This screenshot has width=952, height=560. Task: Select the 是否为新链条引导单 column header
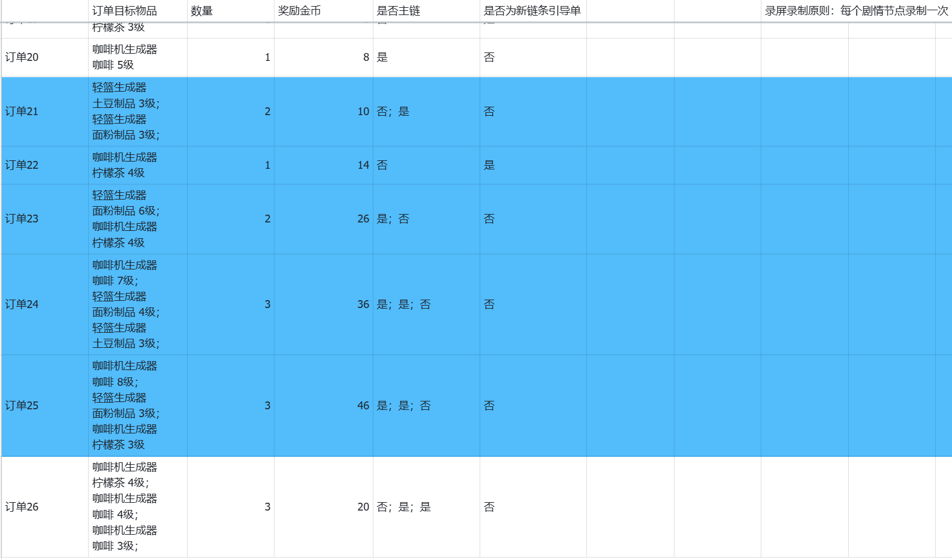(533, 11)
